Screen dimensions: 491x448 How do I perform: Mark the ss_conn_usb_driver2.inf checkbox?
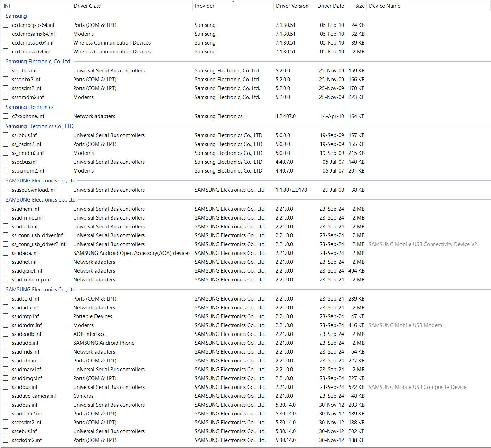click(6, 244)
